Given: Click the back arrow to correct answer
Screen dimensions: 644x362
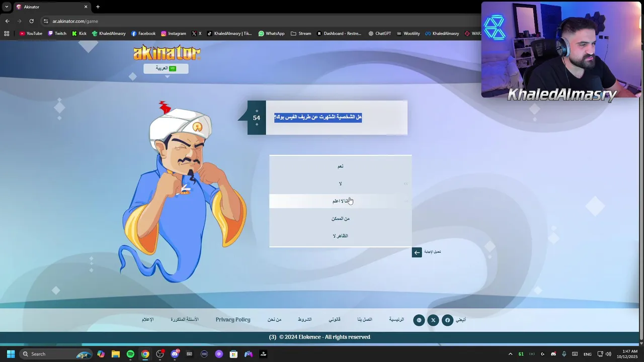Looking at the screenshot, I should point(417,252).
